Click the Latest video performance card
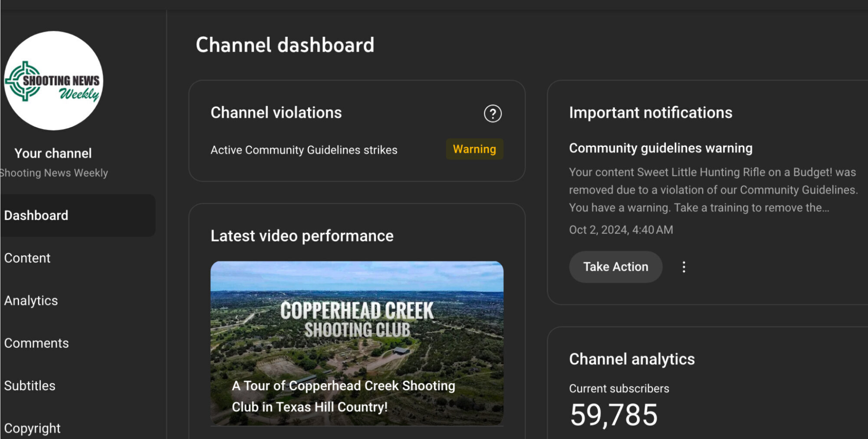The height and width of the screenshot is (439, 868). coord(302,235)
